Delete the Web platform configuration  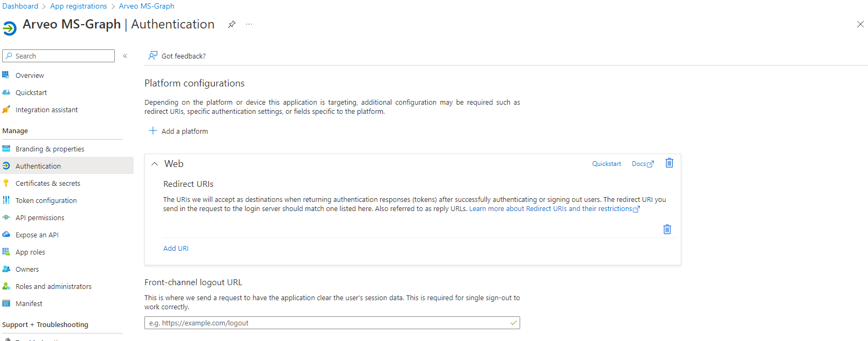669,163
